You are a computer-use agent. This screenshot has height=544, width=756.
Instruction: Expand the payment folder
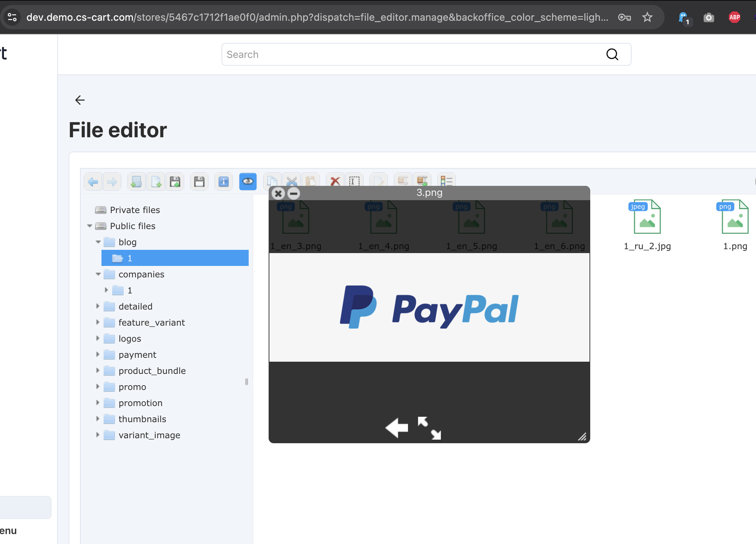(98, 355)
